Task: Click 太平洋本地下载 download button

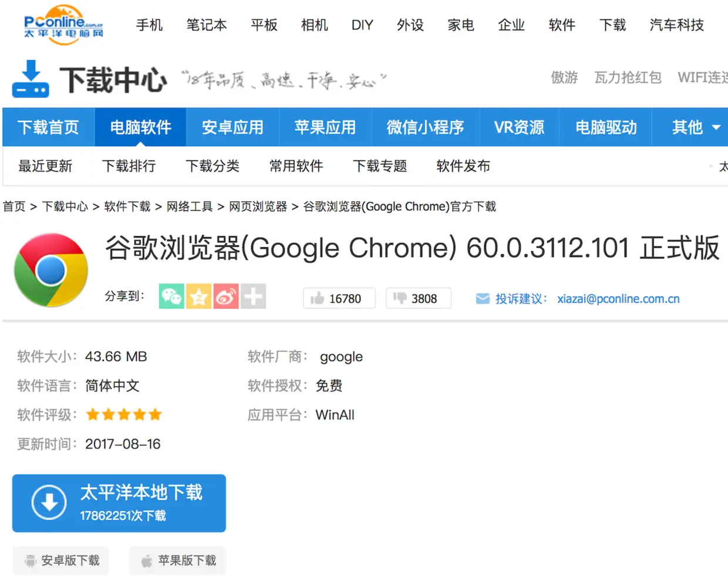Action: (x=119, y=503)
